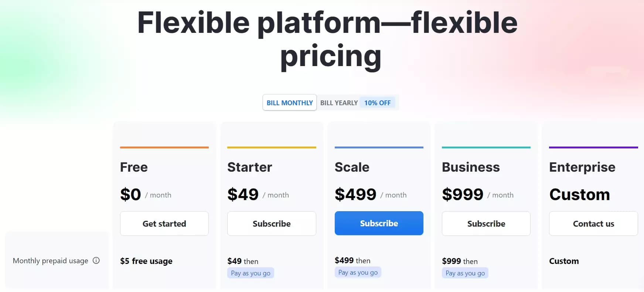This screenshot has height=292, width=644.
Task: Select the Scale plan heading
Action: click(352, 167)
